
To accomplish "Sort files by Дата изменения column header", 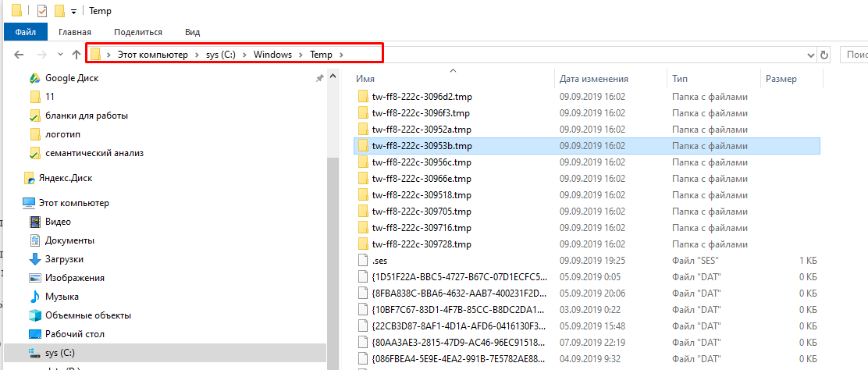I will point(593,79).
